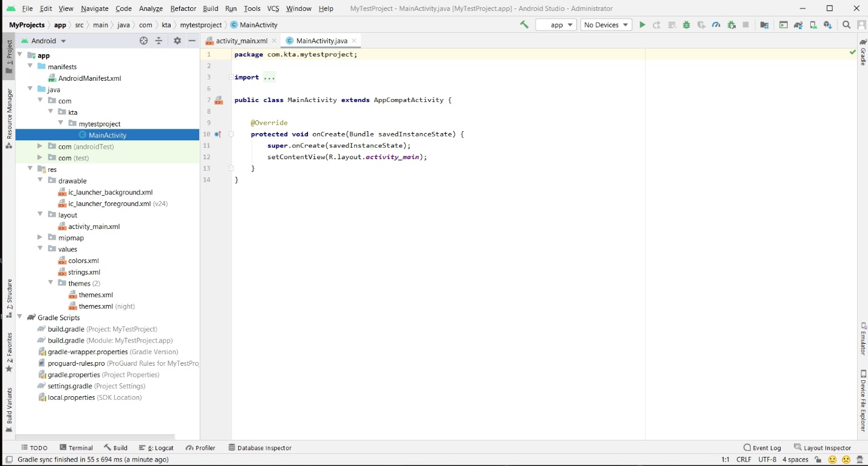The width and height of the screenshot is (868, 466).
Task: Open the Refactor menu
Action: 183,9
